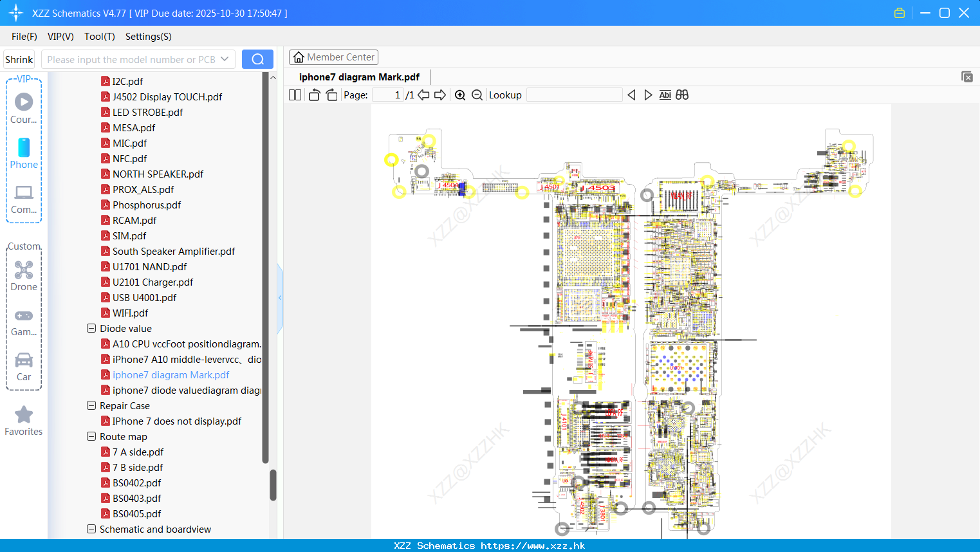Click the model number search field

pyautogui.click(x=130, y=59)
